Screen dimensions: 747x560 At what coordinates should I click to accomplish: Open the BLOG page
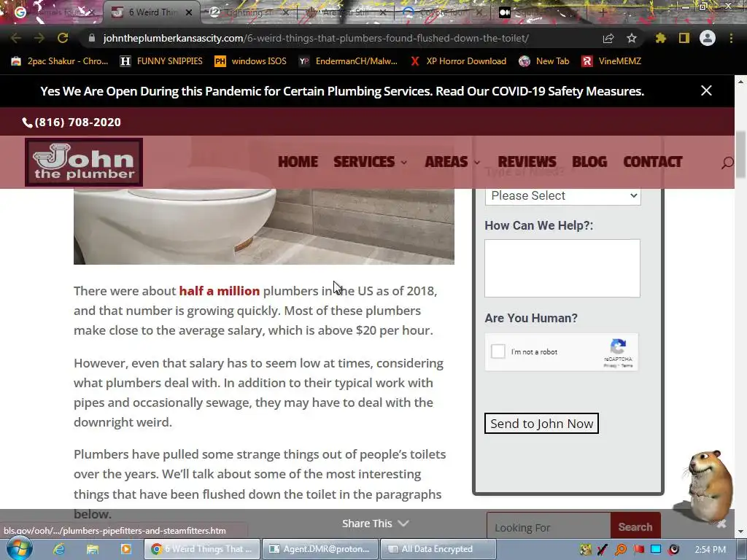(589, 162)
